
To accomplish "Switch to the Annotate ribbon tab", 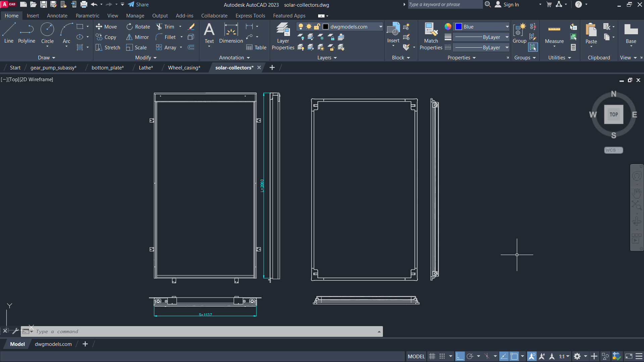I will [57, 16].
